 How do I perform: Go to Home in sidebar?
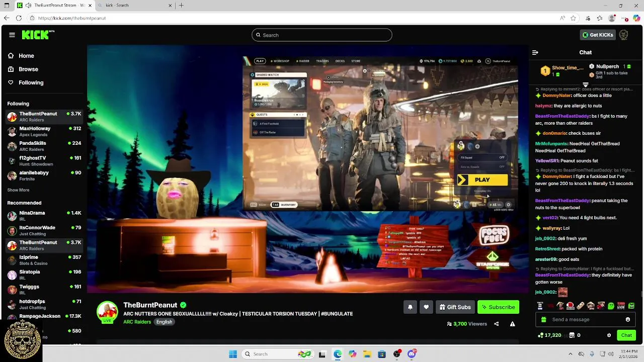click(x=21, y=56)
